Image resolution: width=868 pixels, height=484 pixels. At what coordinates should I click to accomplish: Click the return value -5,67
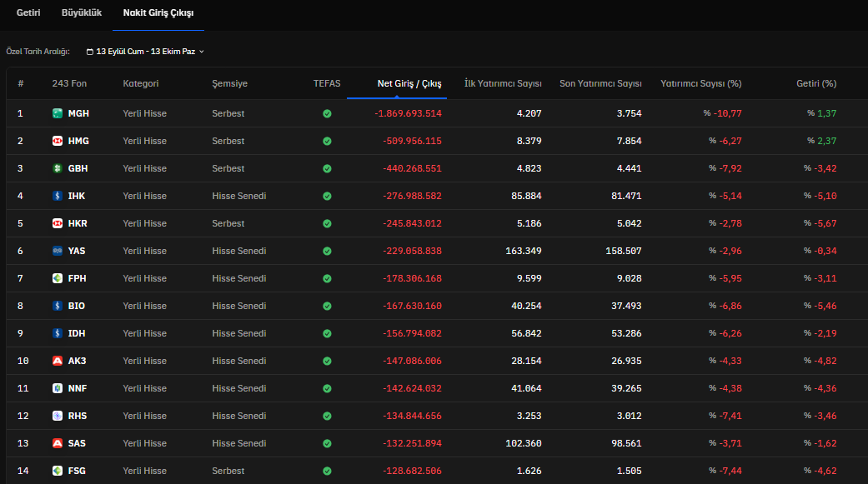coord(825,223)
